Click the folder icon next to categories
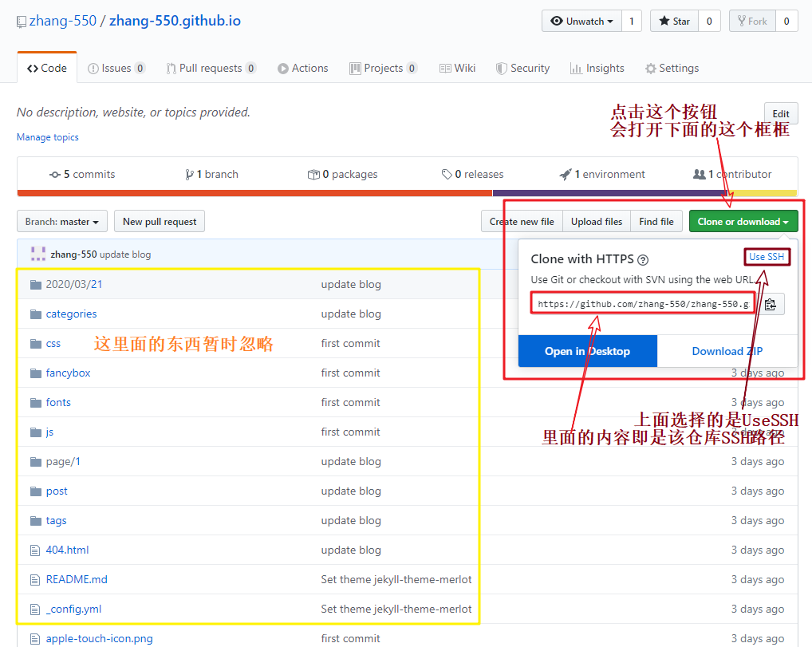Screen dimensions: 812x647 point(36,314)
